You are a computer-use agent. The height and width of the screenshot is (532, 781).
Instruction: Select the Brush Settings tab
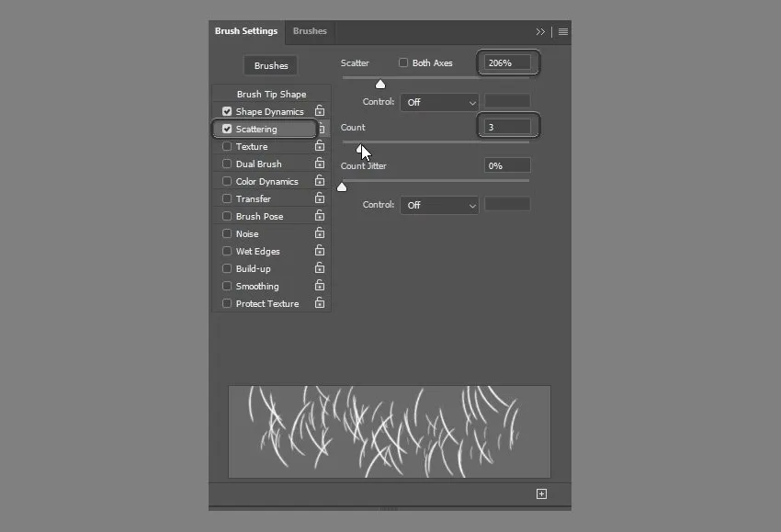tap(246, 31)
